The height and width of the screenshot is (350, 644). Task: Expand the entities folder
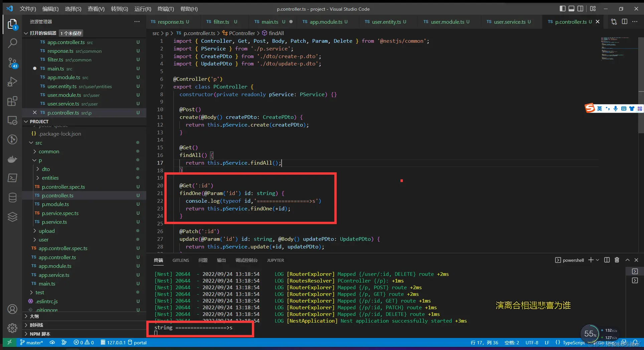click(38, 178)
